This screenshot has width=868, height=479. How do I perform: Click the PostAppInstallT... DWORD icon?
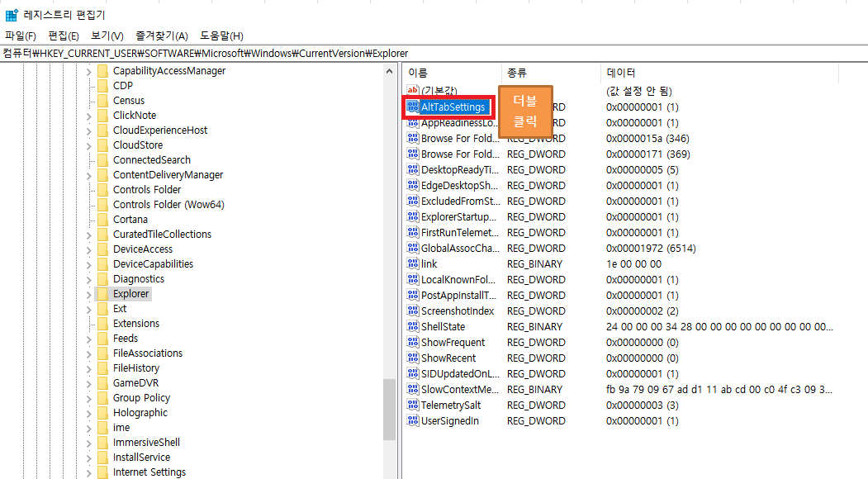pos(413,295)
